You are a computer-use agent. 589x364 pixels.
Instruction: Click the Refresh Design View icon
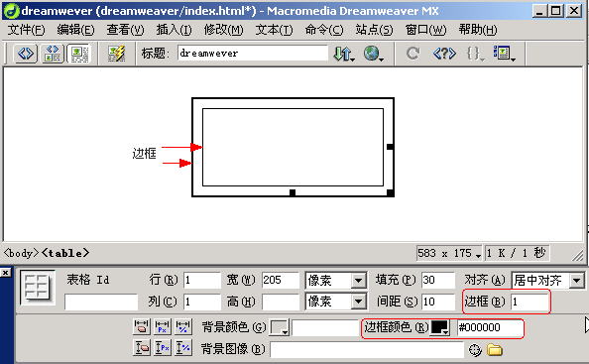(x=412, y=54)
